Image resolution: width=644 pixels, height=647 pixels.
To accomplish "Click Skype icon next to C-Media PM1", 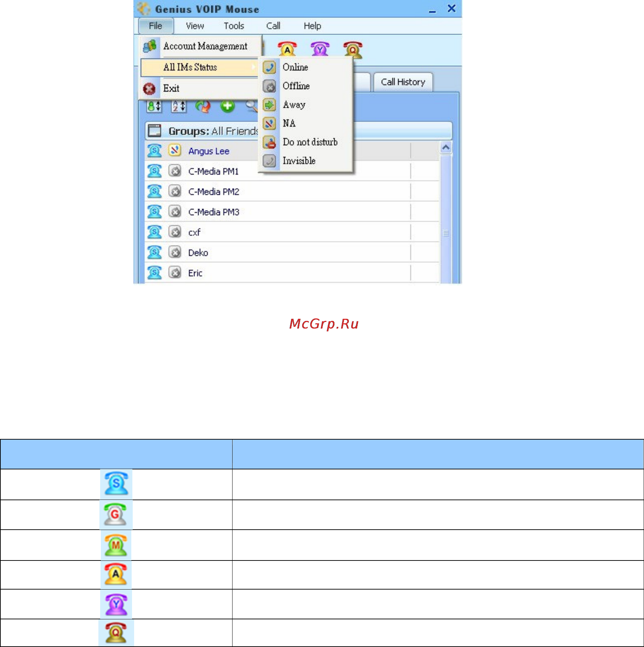I will (x=154, y=171).
